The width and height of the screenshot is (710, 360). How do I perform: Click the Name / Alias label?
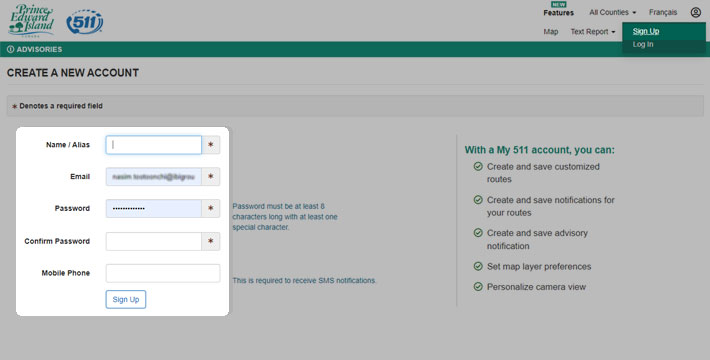coord(68,145)
